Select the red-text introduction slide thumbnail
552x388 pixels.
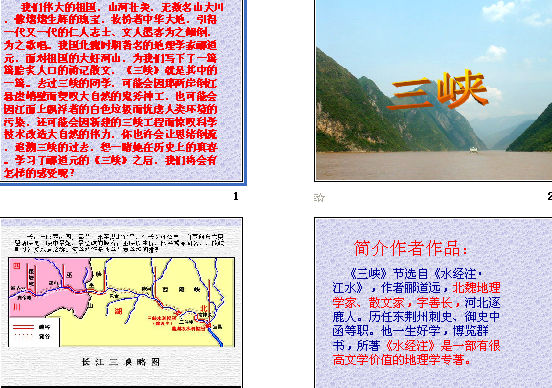[122, 91]
